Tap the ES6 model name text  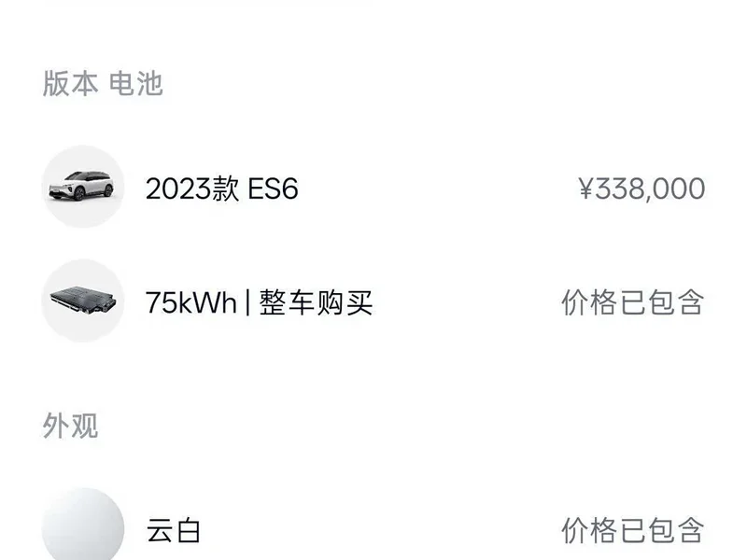[273, 189]
